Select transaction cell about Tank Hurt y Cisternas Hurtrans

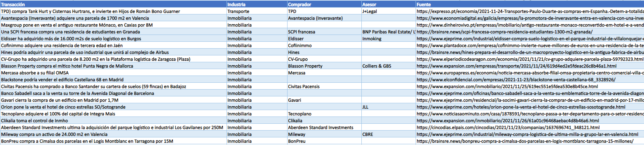[x=113, y=11]
